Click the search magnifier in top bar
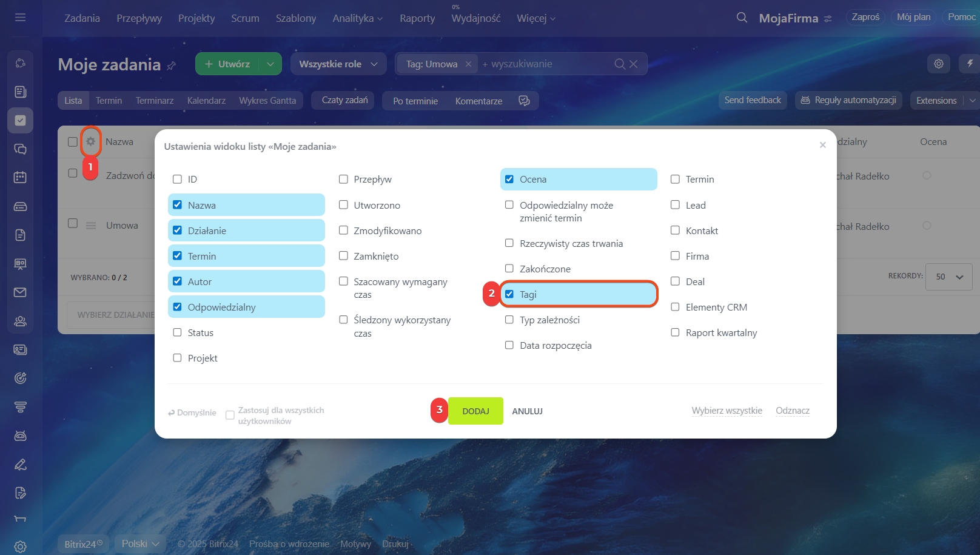This screenshot has width=980, height=555. (x=742, y=18)
